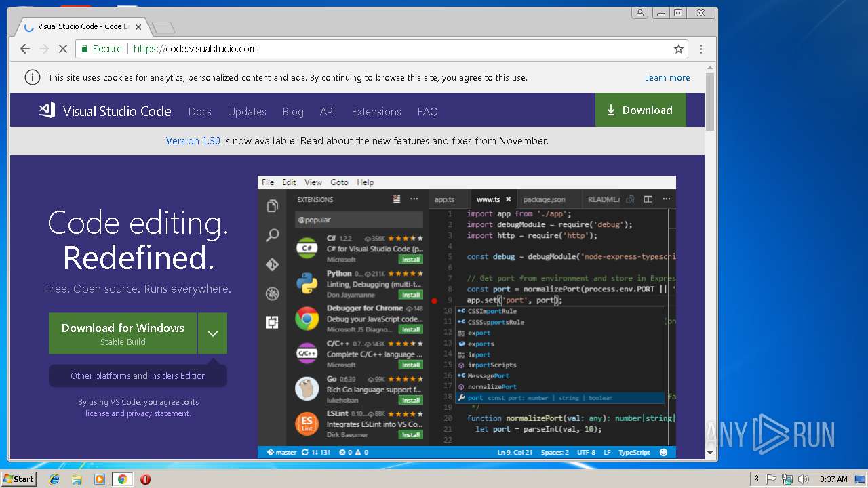Click the 8:37 AM system clock
Image resolution: width=868 pixels, height=488 pixels.
tap(833, 479)
